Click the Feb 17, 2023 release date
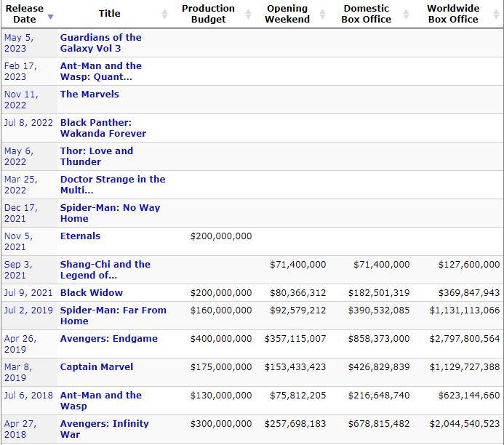Image resolution: width=504 pixels, height=445 pixels. (x=20, y=71)
